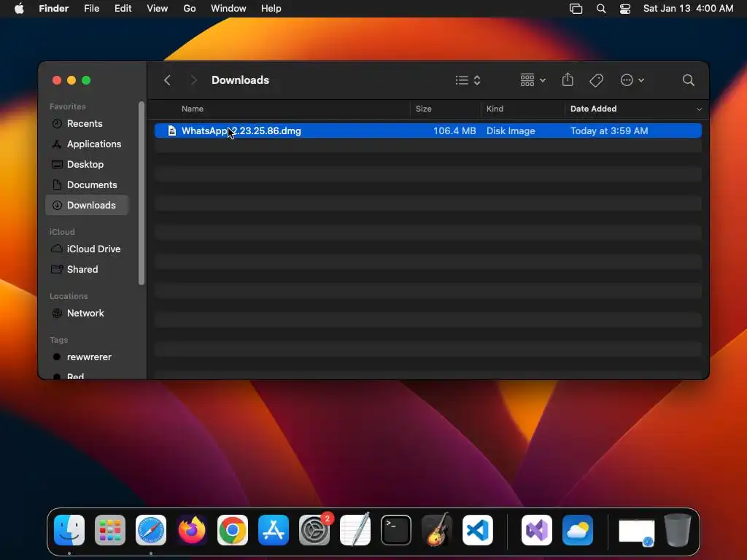The image size is (747, 560).
Task: Click the 106.4 MB size cell
Action: click(x=454, y=131)
